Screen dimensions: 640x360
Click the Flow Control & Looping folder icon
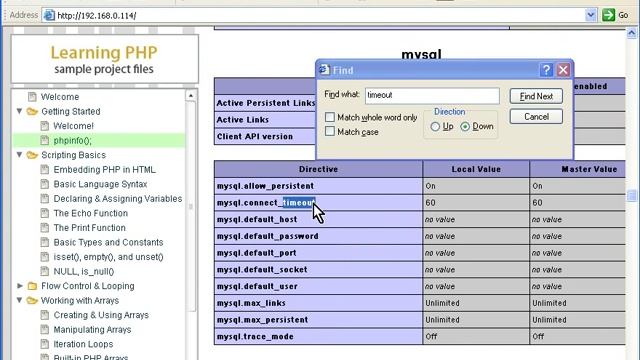coord(32,286)
